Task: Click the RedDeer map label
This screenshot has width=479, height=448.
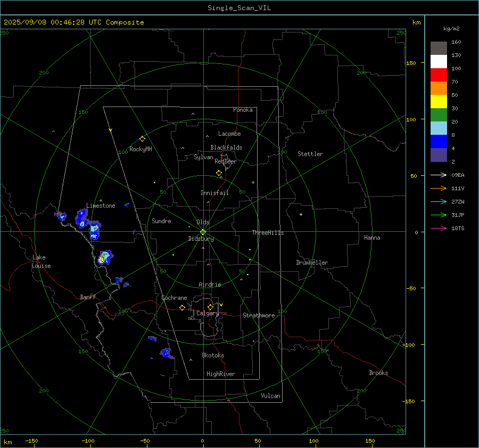Action: coord(226,161)
